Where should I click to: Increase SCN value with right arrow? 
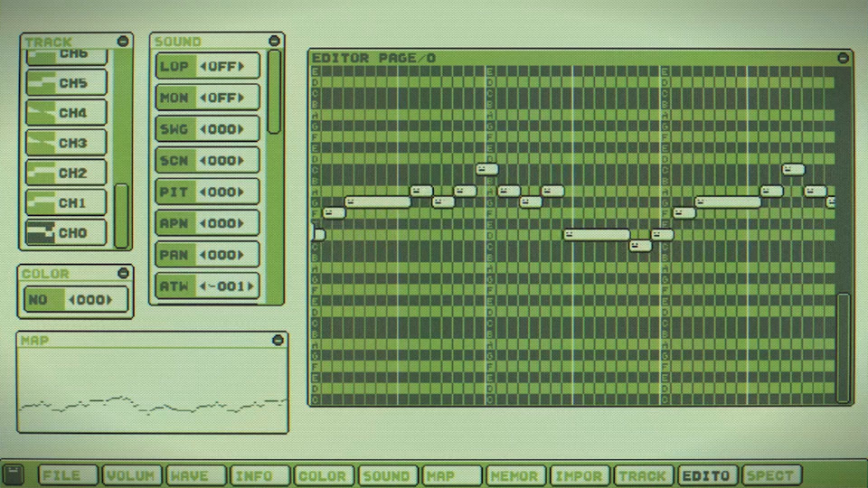pos(241,161)
